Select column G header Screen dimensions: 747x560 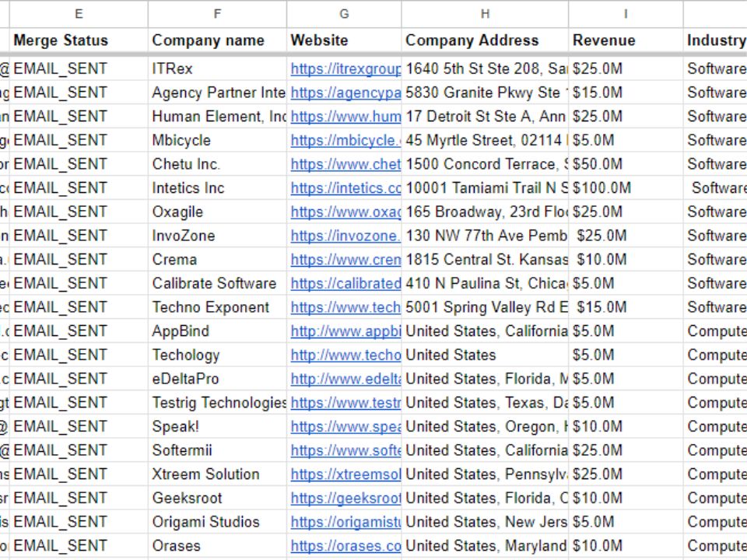point(344,14)
